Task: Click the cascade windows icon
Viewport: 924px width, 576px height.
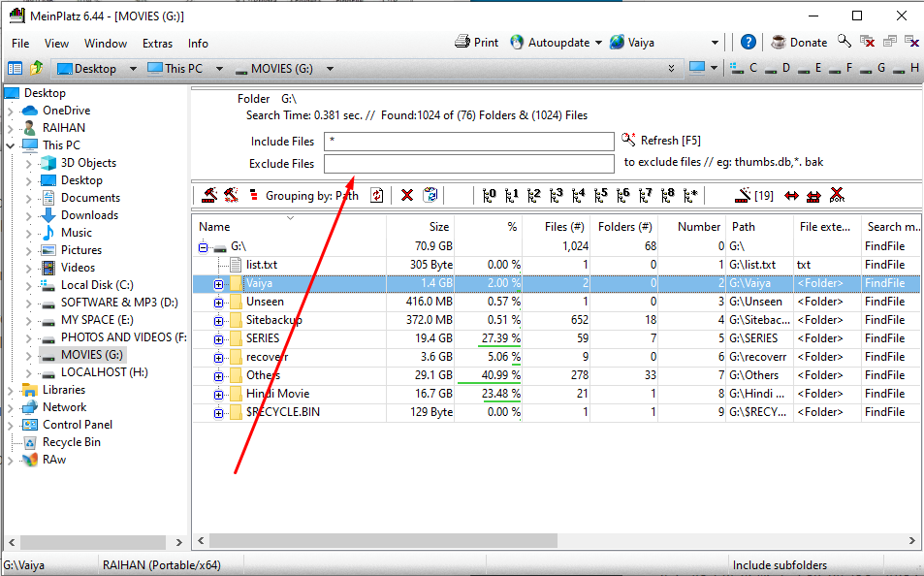Action: 889,42
